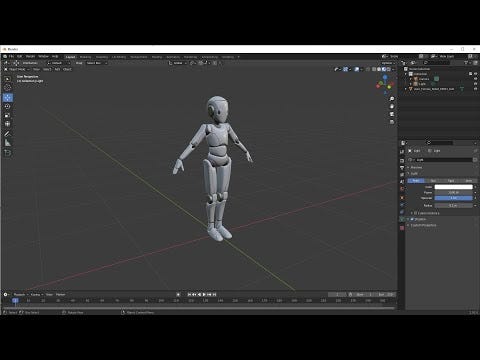Viewport: 480px width, 360px height.
Task: Switch to material preview shading
Action: (x=384, y=69)
